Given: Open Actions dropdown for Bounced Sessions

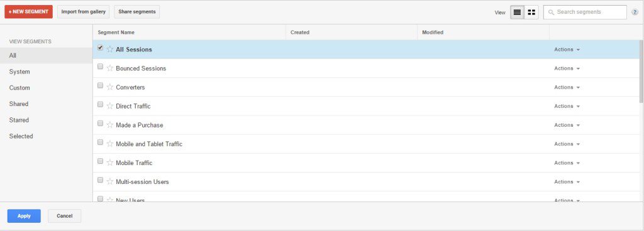Looking at the screenshot, I should point(567,68).
